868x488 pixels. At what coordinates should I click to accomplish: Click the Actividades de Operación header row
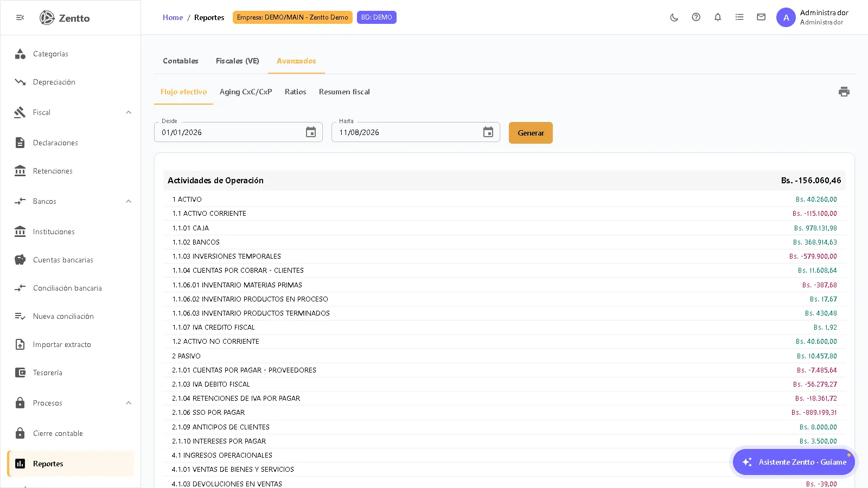(505, 181)
